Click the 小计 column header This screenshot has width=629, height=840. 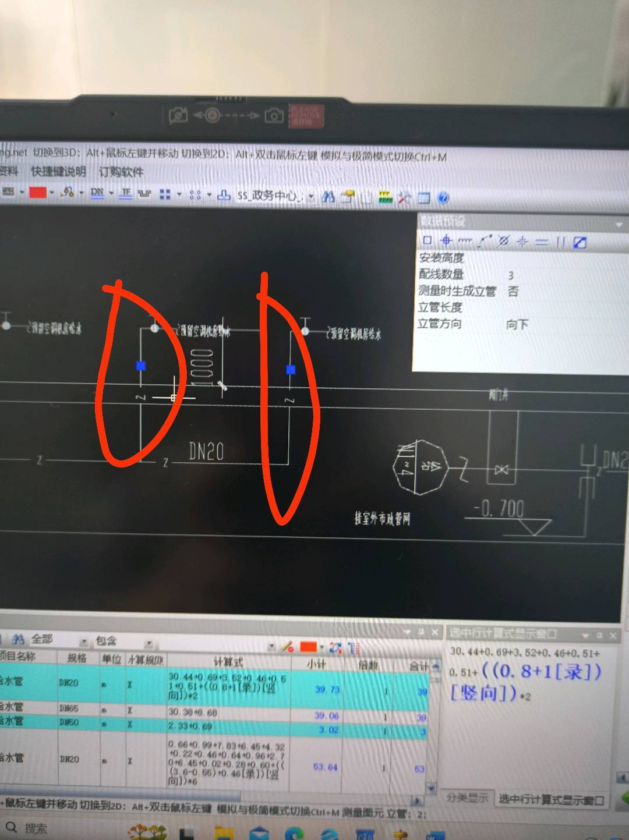click(x=316, y=664)
